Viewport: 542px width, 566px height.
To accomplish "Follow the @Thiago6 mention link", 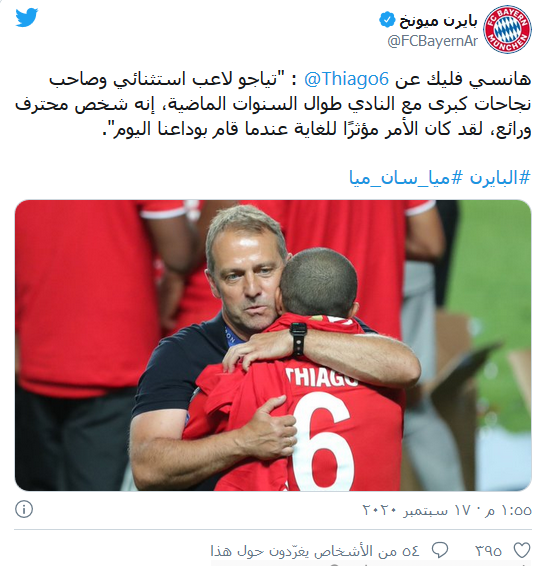I will [x=347, y=79].
